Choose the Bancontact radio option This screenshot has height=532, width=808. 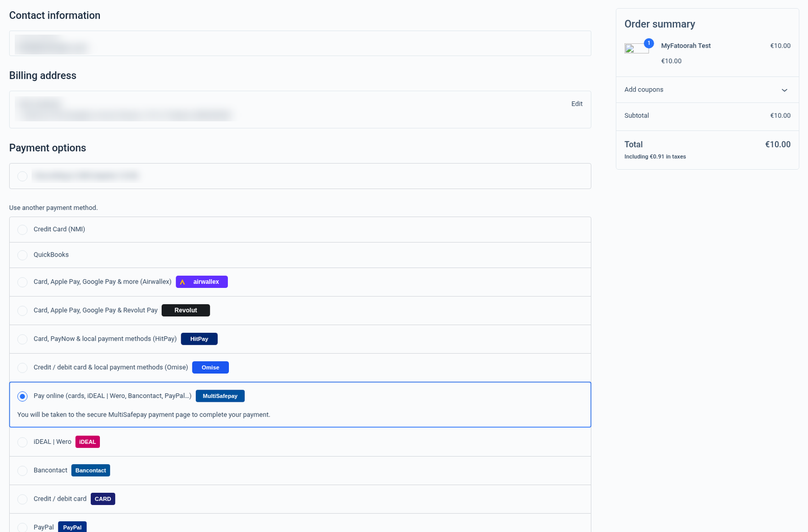click(22, 471)
